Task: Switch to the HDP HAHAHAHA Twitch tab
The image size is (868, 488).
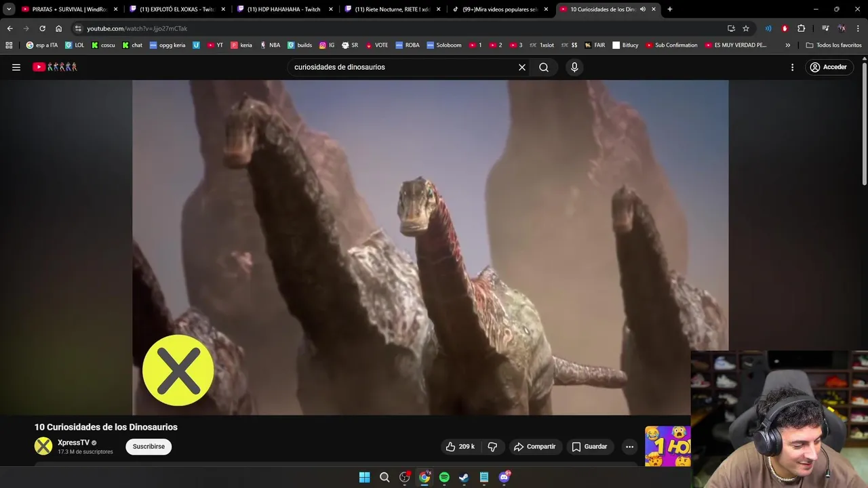Action: (x=285, y=9)
